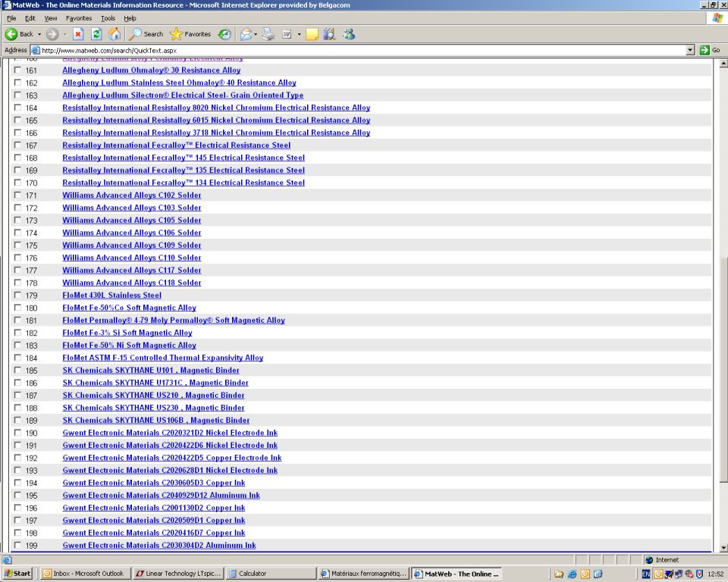This screenshot has width=728, height=582.
Task: Switch to Inbox - Microsoft Outlook taskbar button
Action: [84, 574]
